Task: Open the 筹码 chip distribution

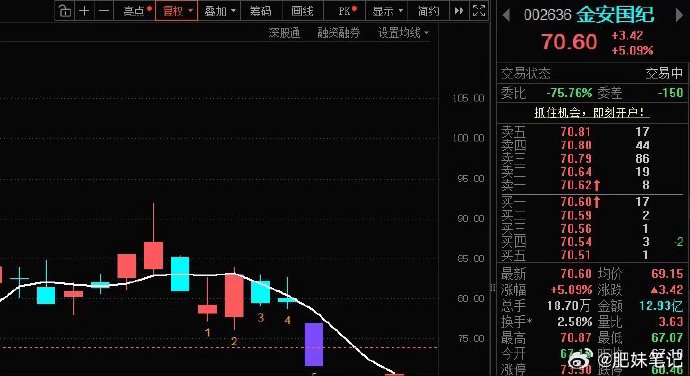Action: pyautogui.click(x=261, y=11)
